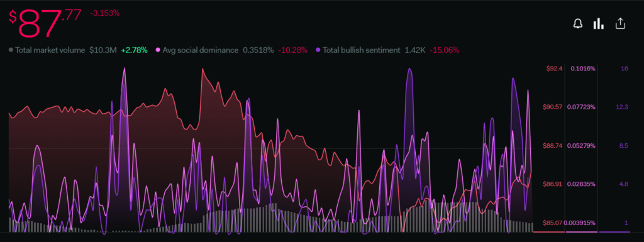Viewport: 644px width, 242px height.
Task: Select the $85.07 price axis label
Action: [x=552, y=223]
